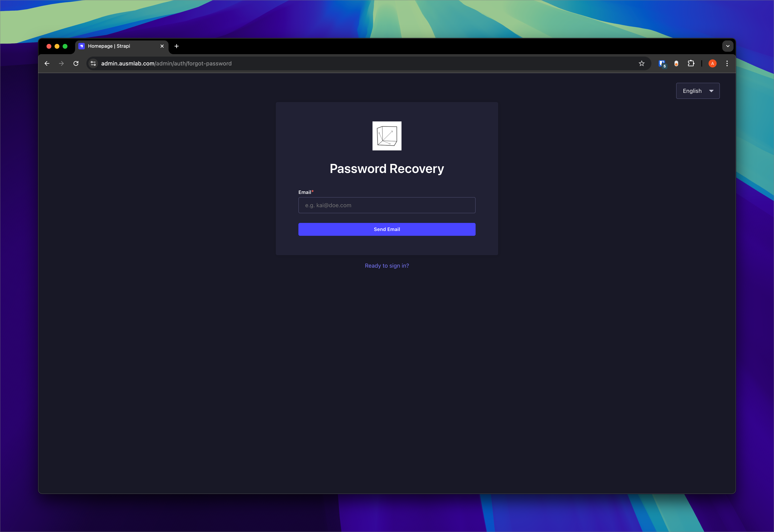Open the Chrome profile avatar
774x532 pixels.
click(712, 63)
